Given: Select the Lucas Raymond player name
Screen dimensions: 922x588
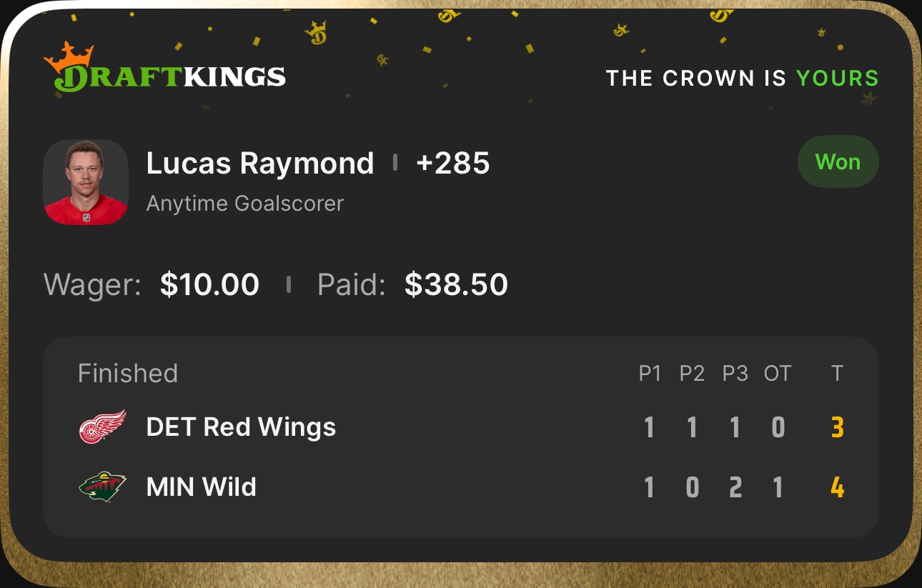Looking at the screenshot, I should (260, 164).
